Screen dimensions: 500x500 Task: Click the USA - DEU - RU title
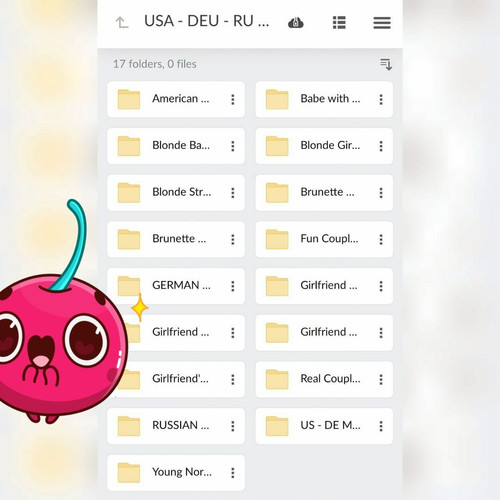pyautogui.click(x=206, y=21)
